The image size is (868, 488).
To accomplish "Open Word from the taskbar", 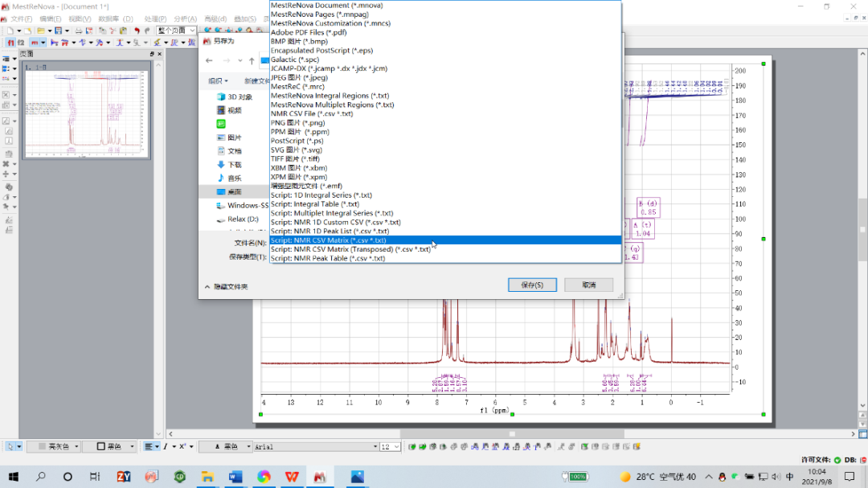I will click(235, 477).
